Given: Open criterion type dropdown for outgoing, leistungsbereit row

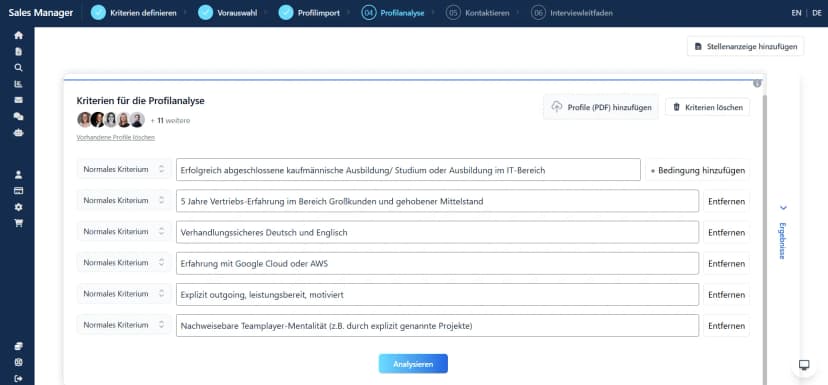Looking at the screenshot, I should tap(124, 294).
